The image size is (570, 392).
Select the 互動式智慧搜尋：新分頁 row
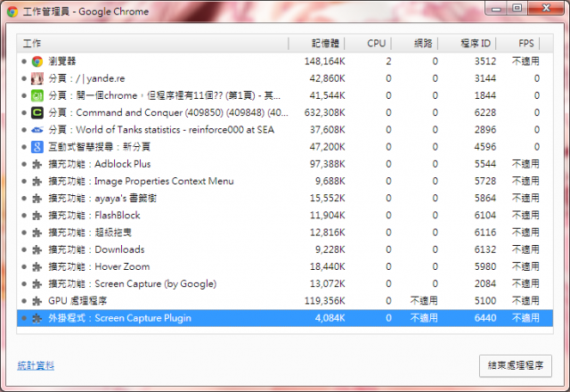285,147
